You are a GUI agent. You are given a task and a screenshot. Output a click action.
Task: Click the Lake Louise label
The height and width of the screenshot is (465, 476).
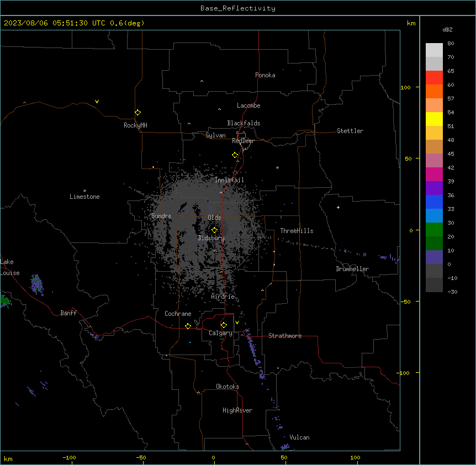tap(9, 267)
